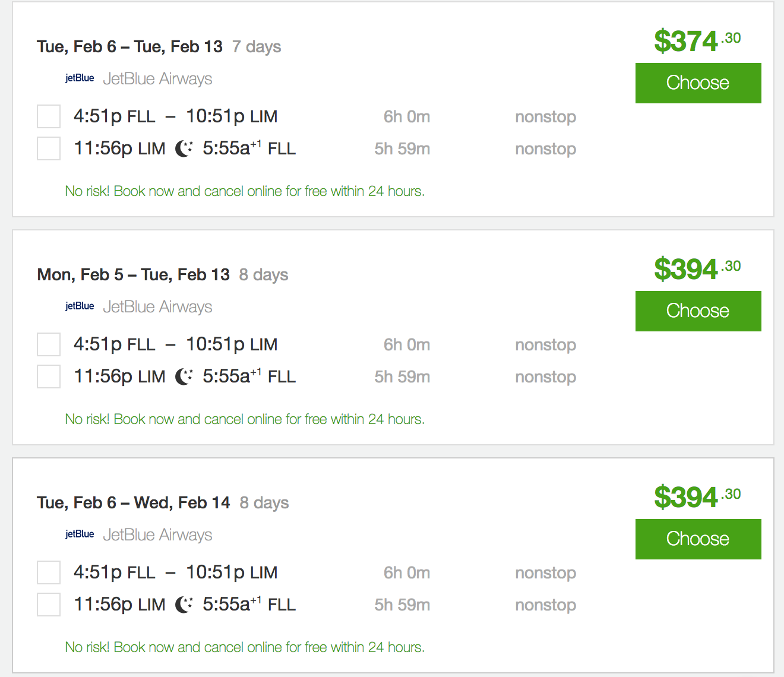Click JetBlue Airways name in Feb 5–13 result
The height and width of the screenshot is (677, 784).
coord(157,307)
